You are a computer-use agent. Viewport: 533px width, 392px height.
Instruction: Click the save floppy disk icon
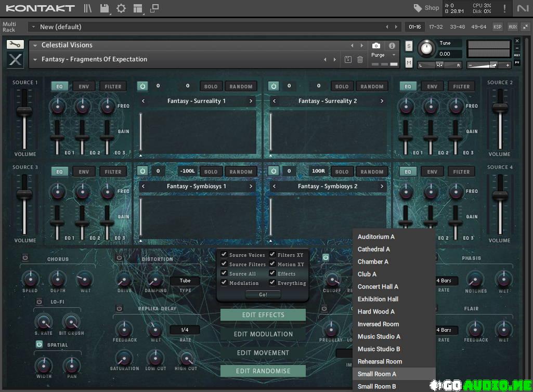coord(105,8)
